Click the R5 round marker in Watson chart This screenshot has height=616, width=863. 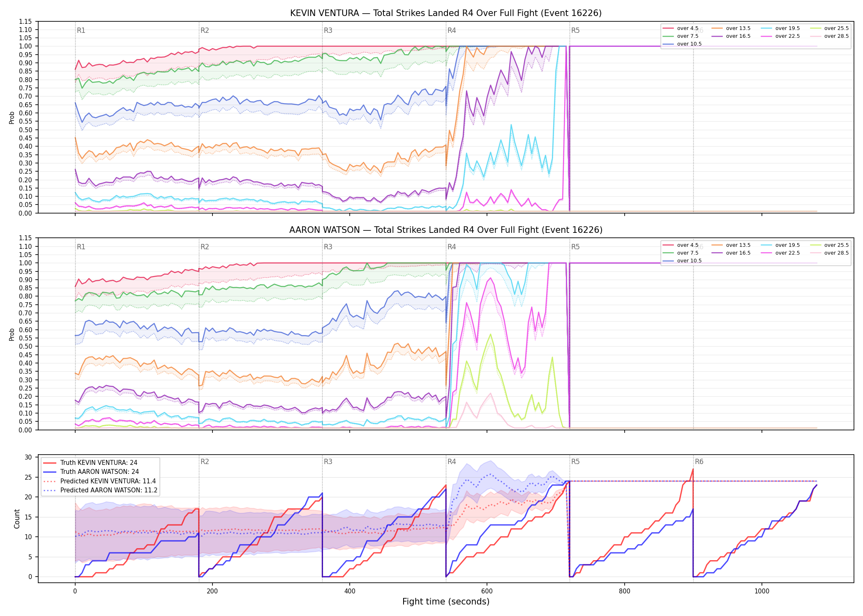[x=575, y=247]
